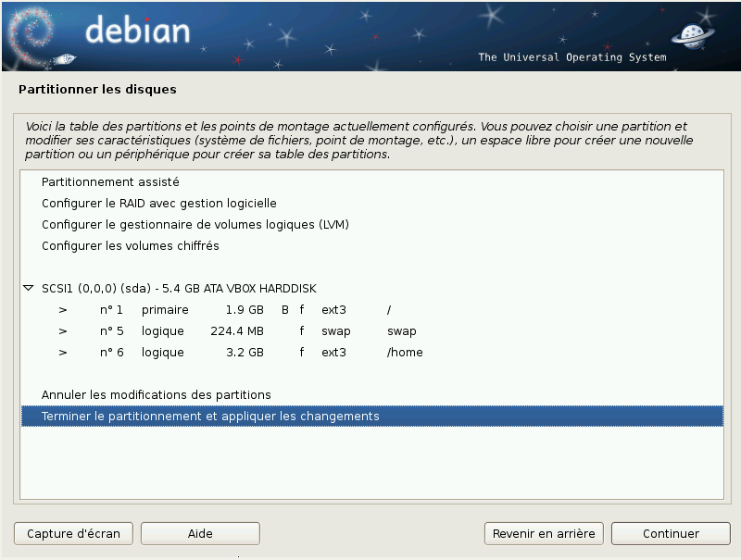
Task: Open Configurer le gestionnaire de volumes logiques (LVM)
Action: 372,224
